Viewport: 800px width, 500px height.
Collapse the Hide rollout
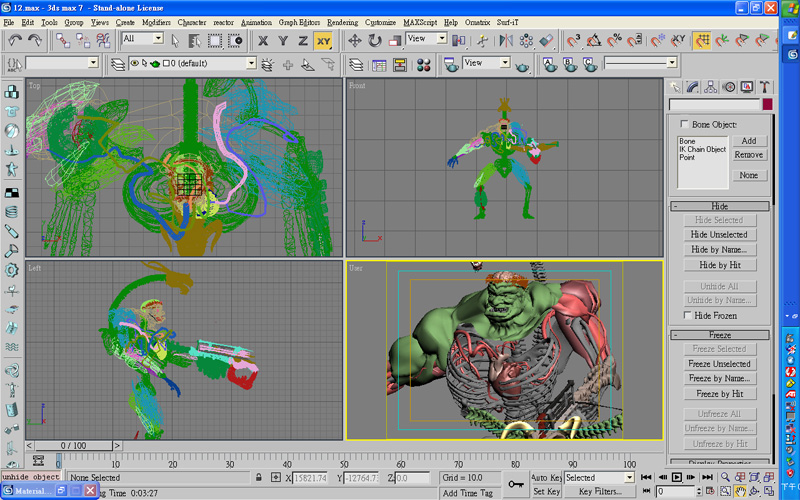[719, 206]
